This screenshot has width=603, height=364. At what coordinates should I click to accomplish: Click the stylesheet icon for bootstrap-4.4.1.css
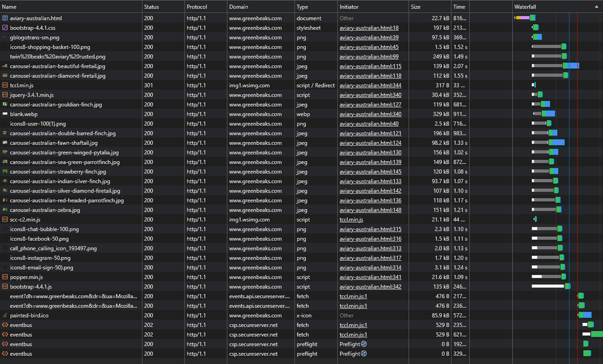tap(5, 28)
